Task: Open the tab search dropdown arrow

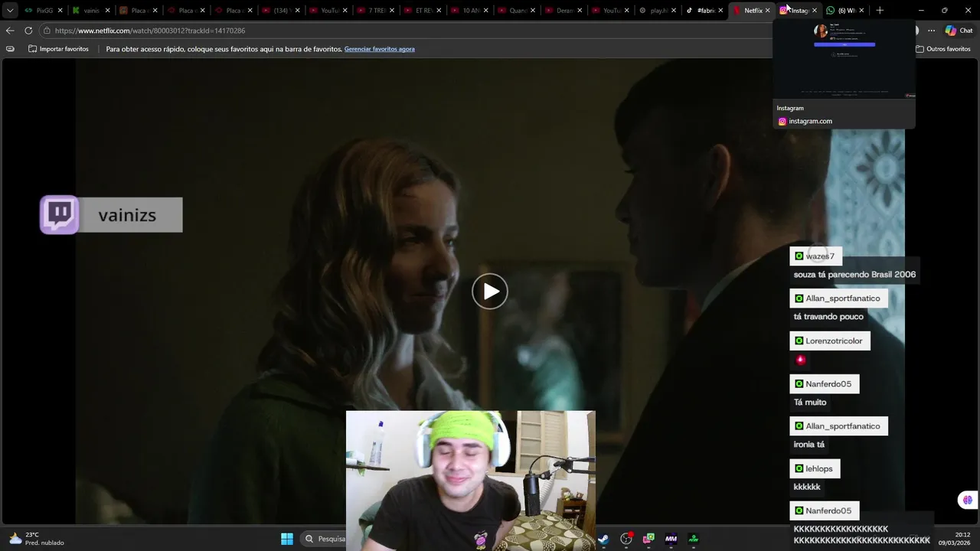Action: [x=10, y=11]
